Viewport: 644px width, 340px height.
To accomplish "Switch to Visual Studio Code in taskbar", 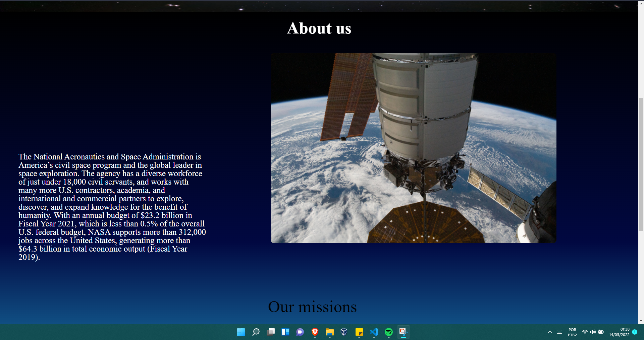I will click(x=374, y=332).
